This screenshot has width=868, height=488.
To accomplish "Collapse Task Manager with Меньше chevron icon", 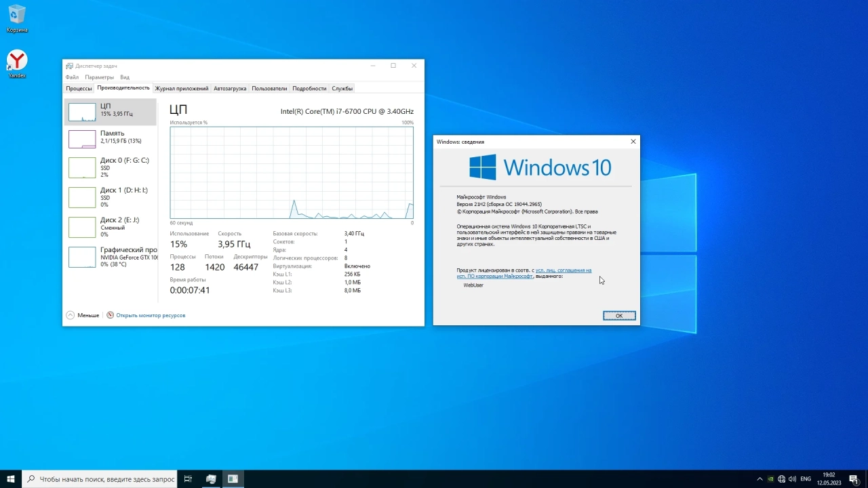I will 71,315.
